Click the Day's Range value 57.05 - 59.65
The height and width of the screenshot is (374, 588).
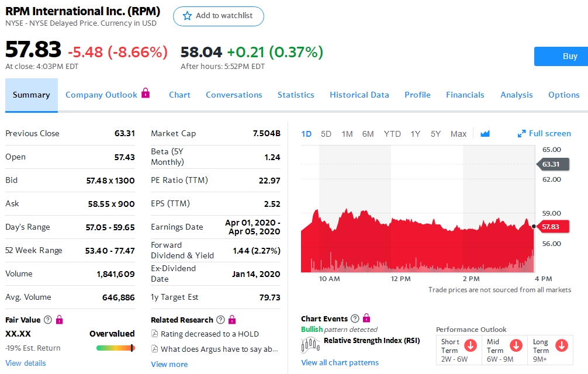coord(110,227)
